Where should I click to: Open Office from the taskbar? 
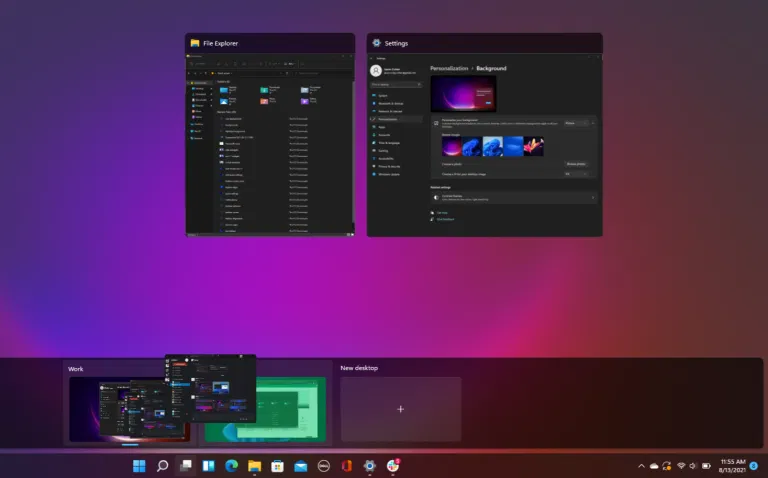click(347, 466)
